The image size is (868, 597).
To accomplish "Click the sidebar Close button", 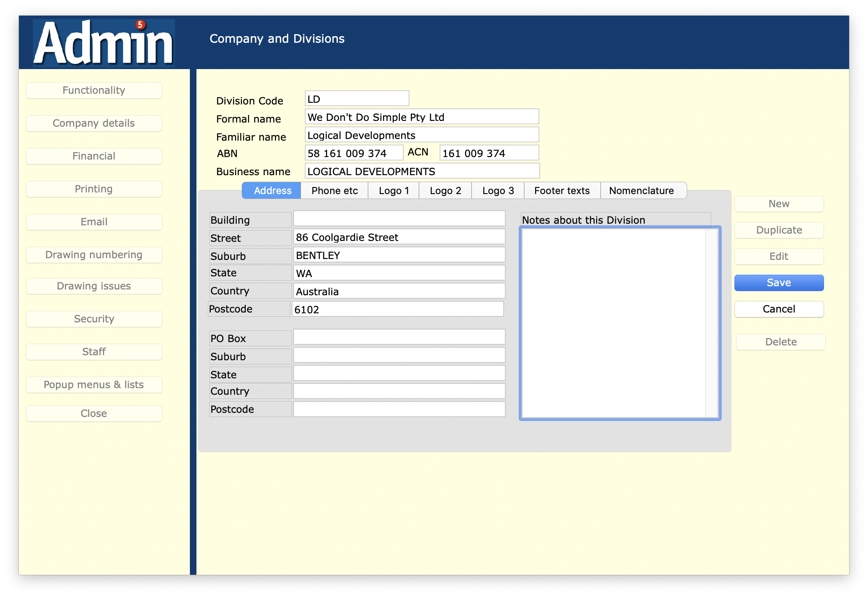I will [94, 414].
